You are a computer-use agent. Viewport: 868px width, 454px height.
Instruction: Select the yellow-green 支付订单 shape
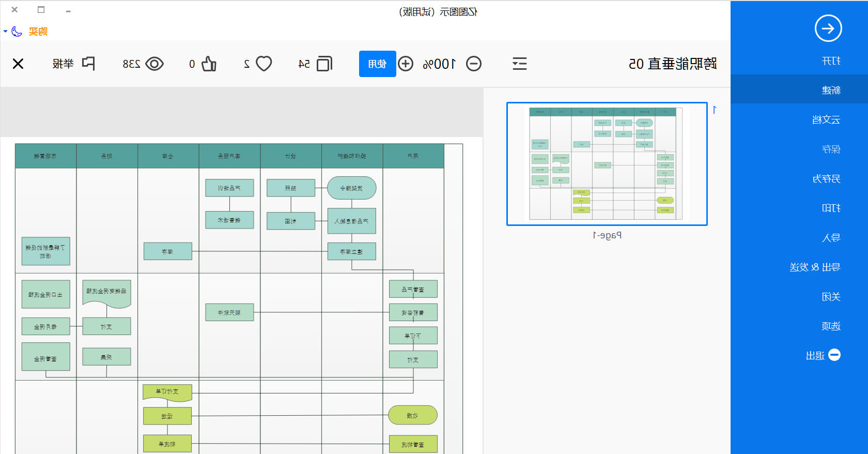coord(167,392)
